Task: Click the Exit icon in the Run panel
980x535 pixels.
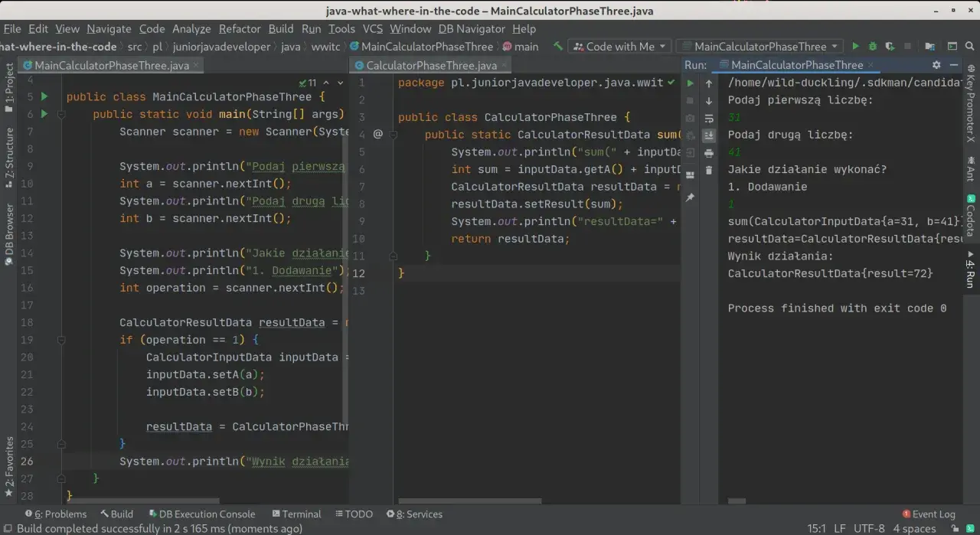Action: pos(690,153)
